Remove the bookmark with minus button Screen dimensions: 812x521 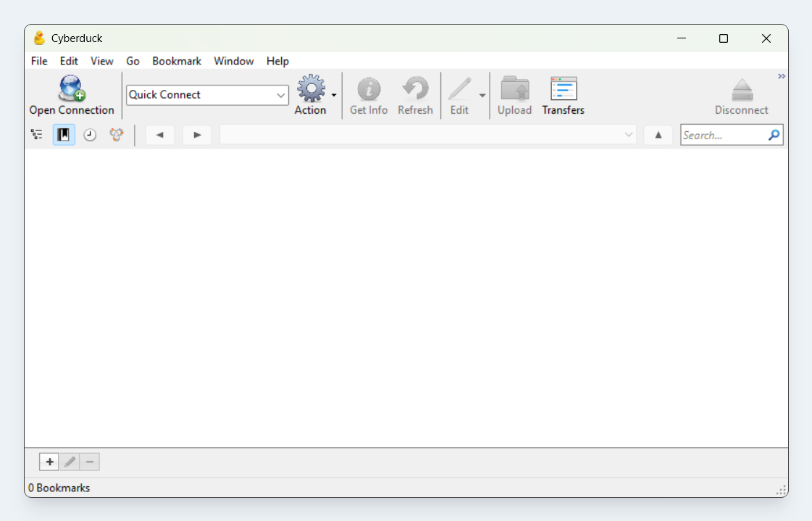pyautogui.click(x=90, y=462)
